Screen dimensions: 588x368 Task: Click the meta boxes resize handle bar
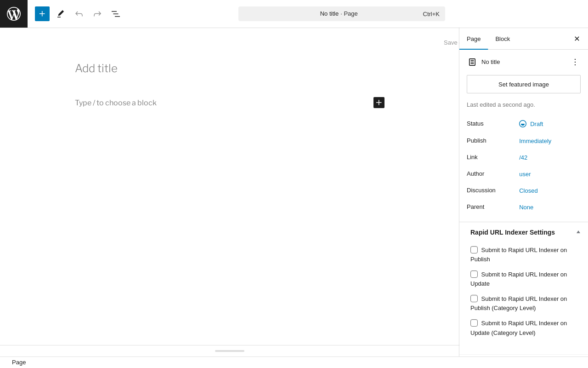230,351
